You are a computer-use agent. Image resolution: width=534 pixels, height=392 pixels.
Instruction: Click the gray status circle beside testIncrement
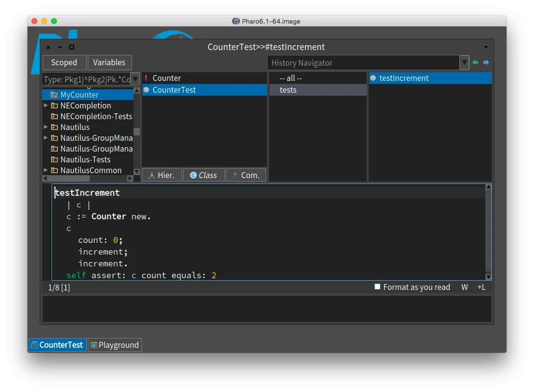[x=373, y=78]
